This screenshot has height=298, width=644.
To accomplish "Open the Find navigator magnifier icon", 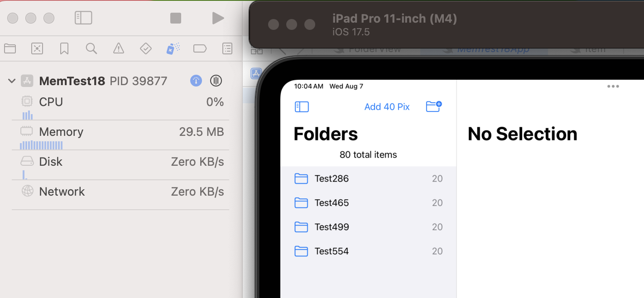I will pyautogui.click(x=91, y=48).
